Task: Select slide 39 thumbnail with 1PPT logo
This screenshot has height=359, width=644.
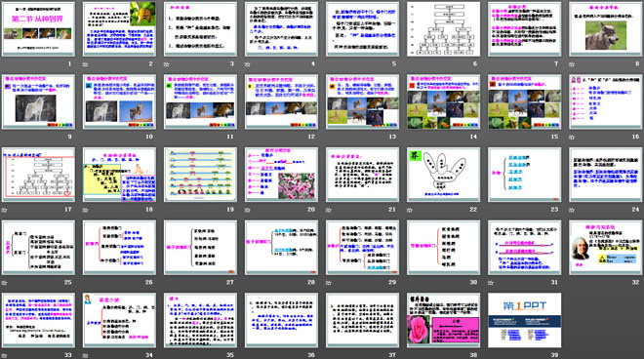Action: coord(525,320)
